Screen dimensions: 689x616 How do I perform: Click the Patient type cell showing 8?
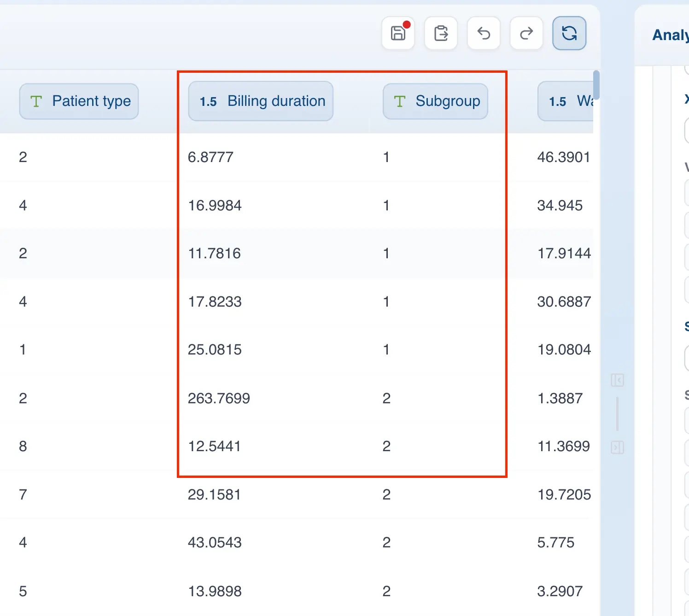pos(23,446)
